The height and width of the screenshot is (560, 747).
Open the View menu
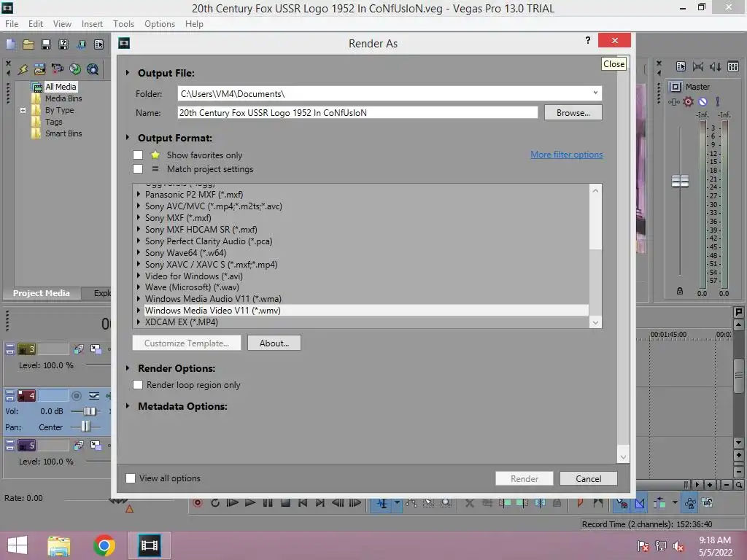point(63,24)
